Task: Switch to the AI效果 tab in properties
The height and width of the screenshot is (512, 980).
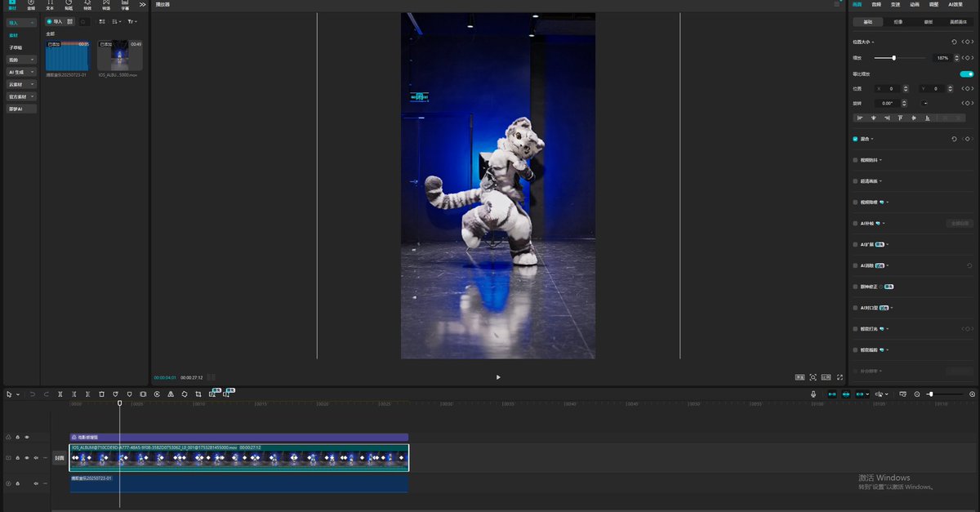Action: (x=955, y=4)
